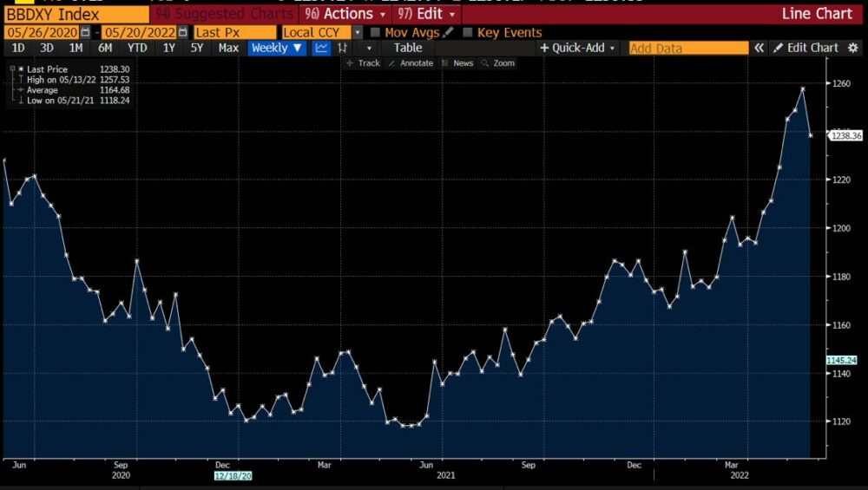Select the YTD time range tab
This screenshot has height=490, width=868.
click(x=136, y=48)
